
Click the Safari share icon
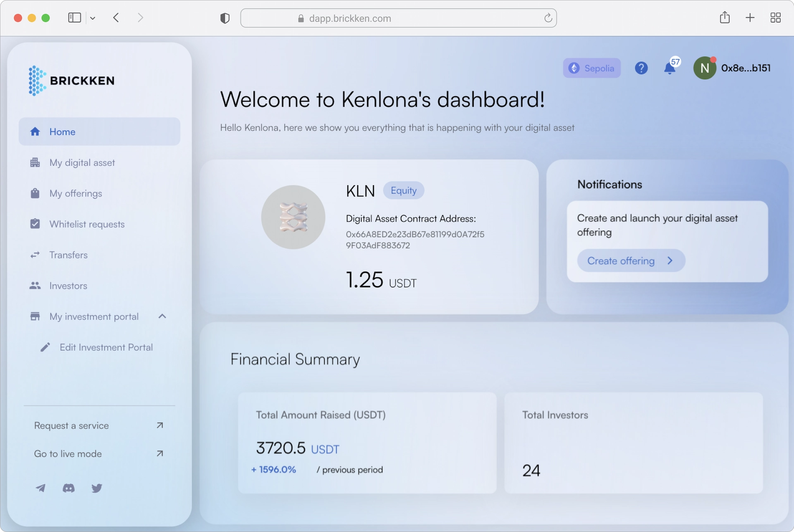tap(725, 18)
